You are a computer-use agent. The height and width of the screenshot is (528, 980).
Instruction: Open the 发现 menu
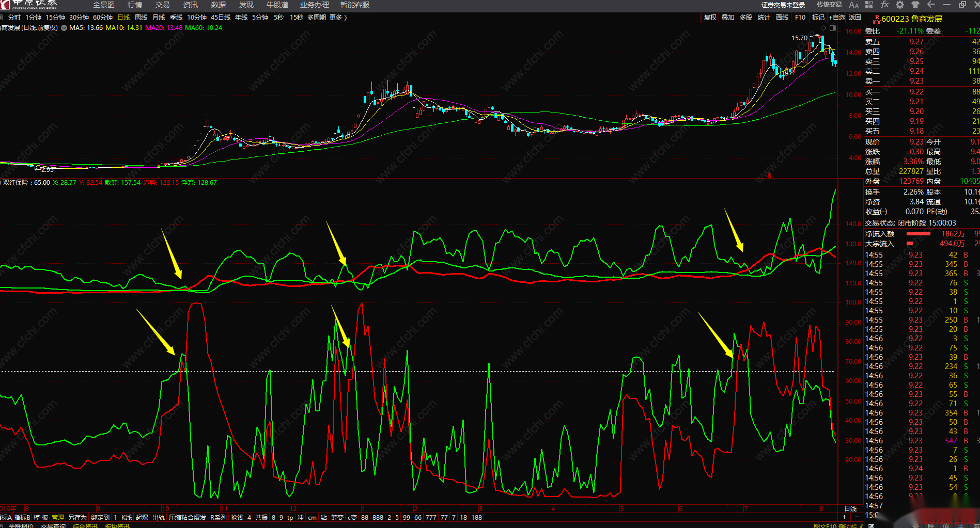pyautogui.click(x=246, y=5)
